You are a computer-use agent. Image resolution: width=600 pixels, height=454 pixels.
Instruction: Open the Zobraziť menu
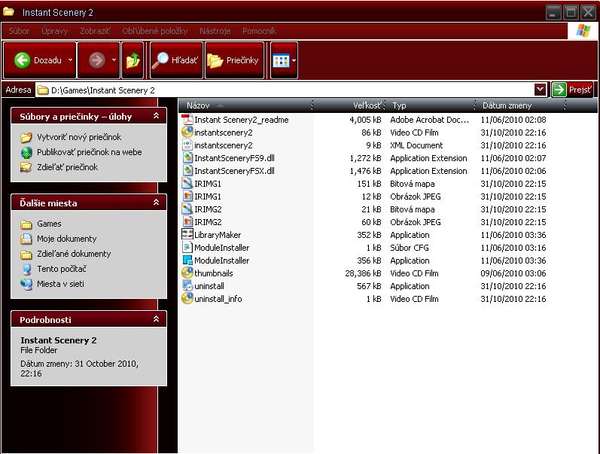[95, 31]
